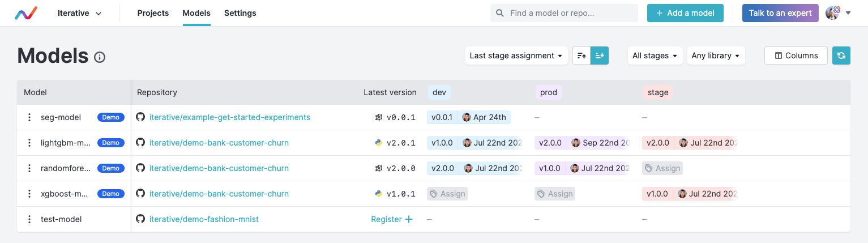Click the GitHub icon in seg-model row

coord(140,117)
